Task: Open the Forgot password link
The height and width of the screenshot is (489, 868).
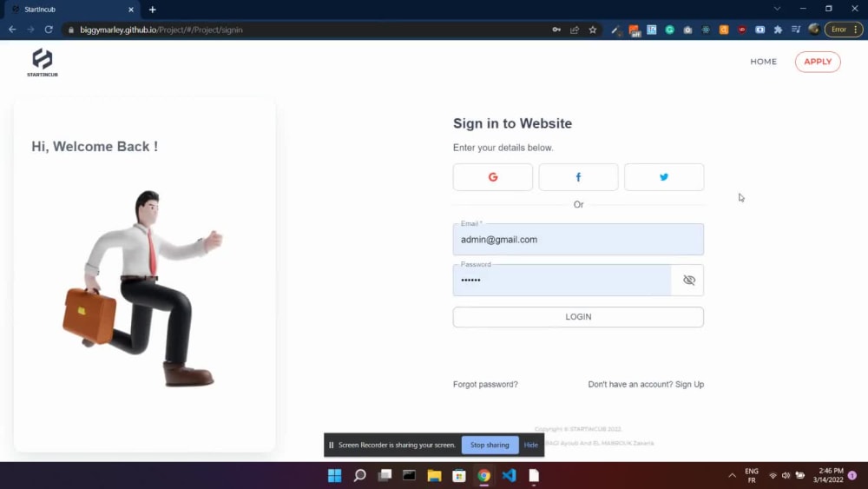Action: point(485,384)
